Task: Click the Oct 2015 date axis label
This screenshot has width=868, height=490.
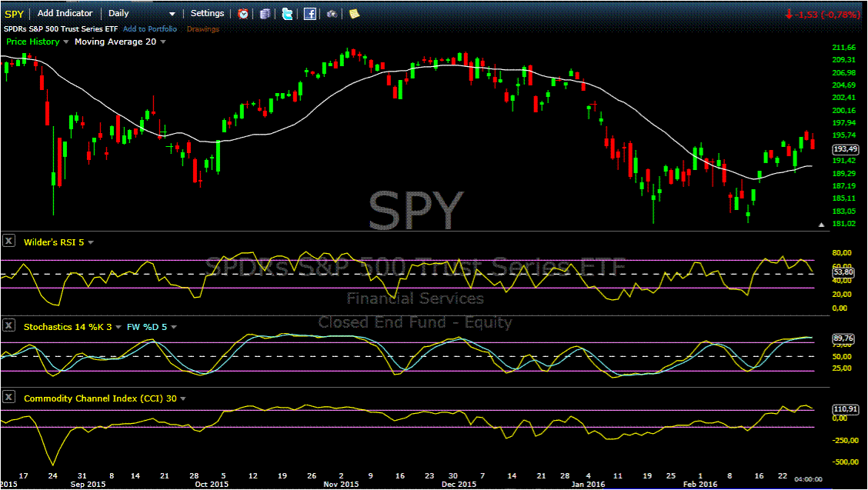Action: (x=212, y=484)
